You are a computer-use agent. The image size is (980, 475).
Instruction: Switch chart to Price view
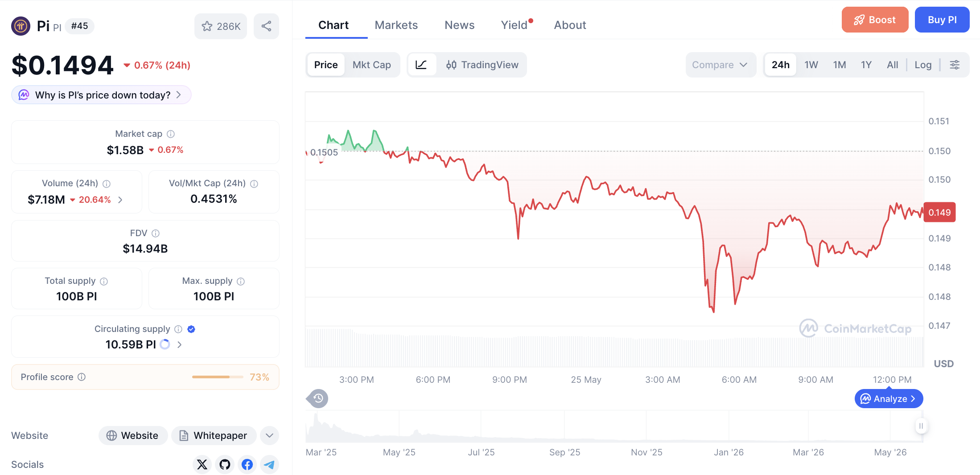(326, 65)
